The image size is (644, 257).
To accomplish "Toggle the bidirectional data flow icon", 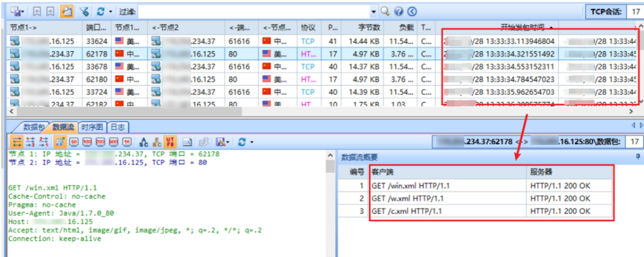I will click(17, 142).
